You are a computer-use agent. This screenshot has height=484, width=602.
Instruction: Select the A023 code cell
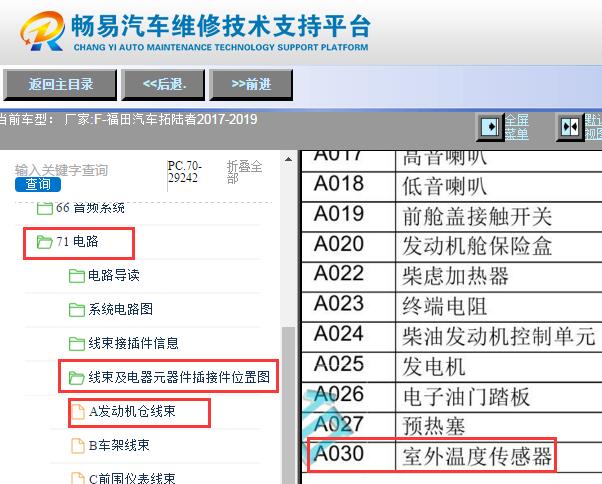[348, 307]
